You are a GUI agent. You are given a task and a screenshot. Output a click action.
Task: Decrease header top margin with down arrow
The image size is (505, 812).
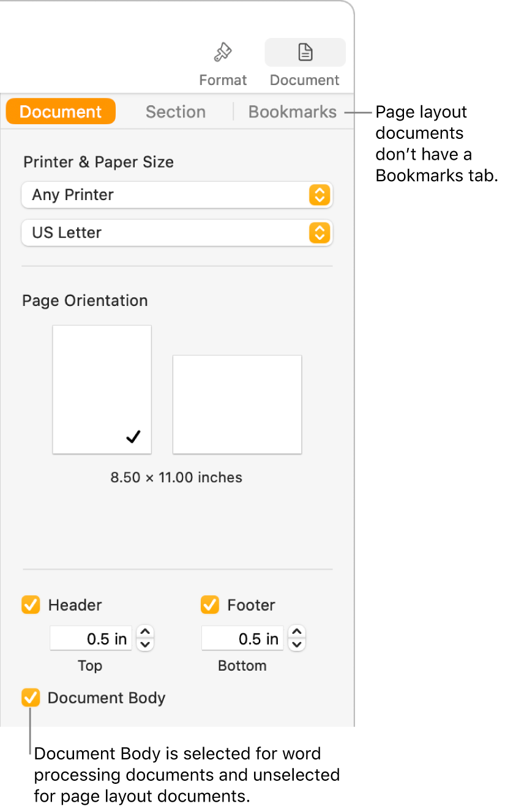click(145, 645)
